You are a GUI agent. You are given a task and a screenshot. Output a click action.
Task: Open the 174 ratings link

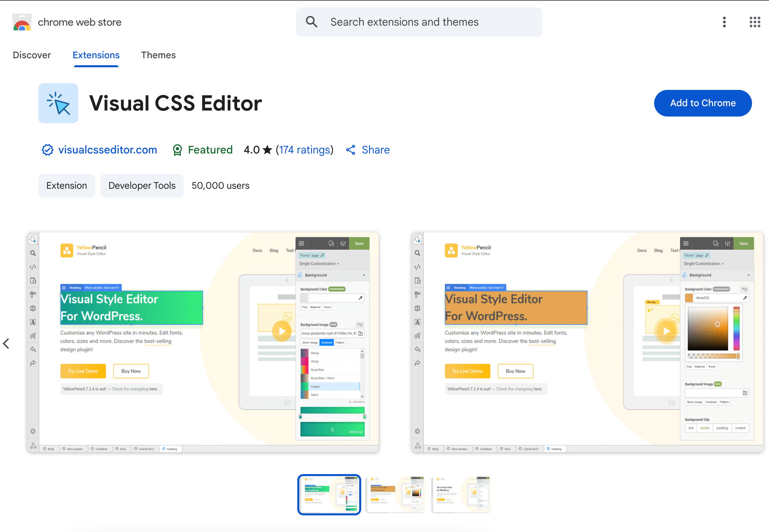(304, 150)
